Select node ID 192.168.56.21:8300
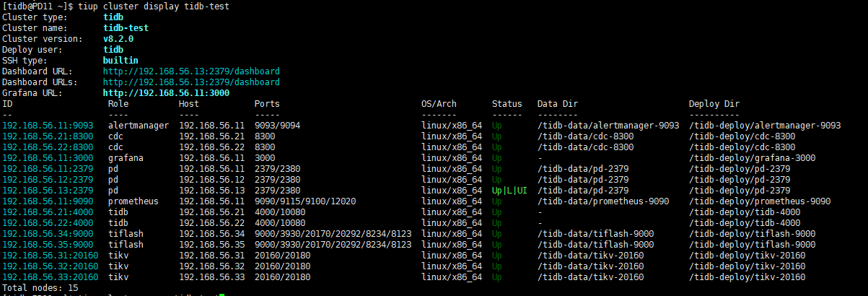Screen dimensions: 868x296 tap(48, 136)
